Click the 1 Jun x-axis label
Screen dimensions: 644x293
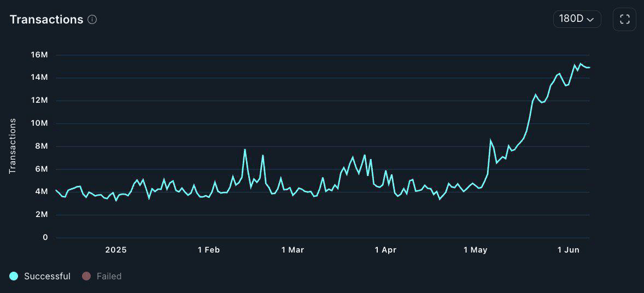tap(568, 250)
